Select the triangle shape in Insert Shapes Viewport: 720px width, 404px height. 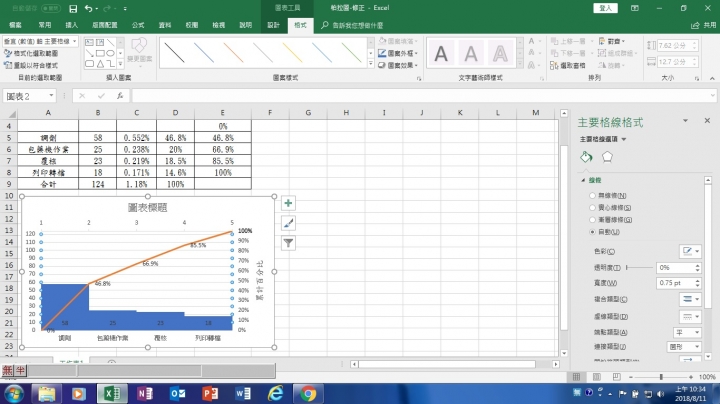pos(100,64)
